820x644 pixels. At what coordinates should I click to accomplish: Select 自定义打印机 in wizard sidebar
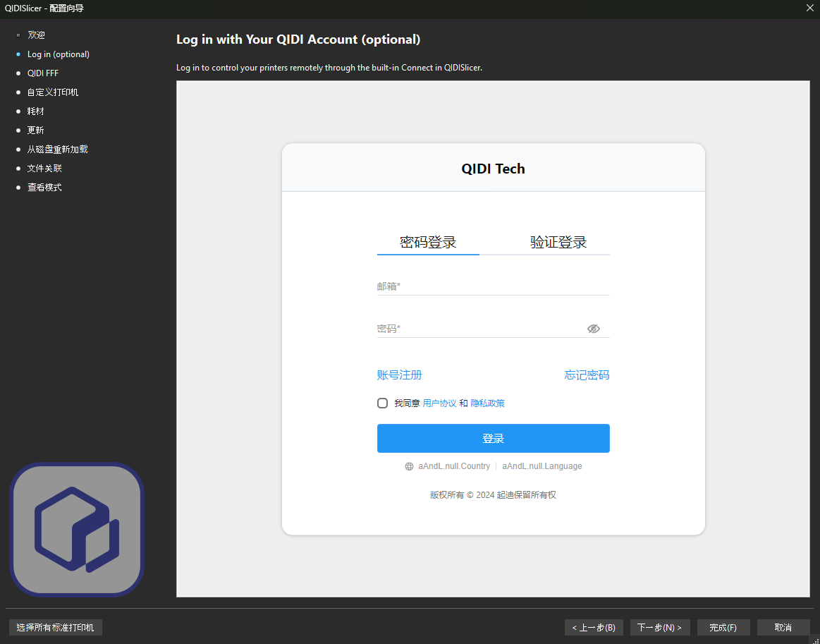click(x=53, y=92)
